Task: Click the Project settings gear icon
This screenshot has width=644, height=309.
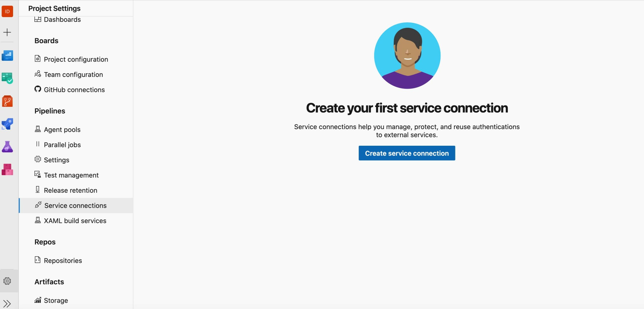Action: 7,281
